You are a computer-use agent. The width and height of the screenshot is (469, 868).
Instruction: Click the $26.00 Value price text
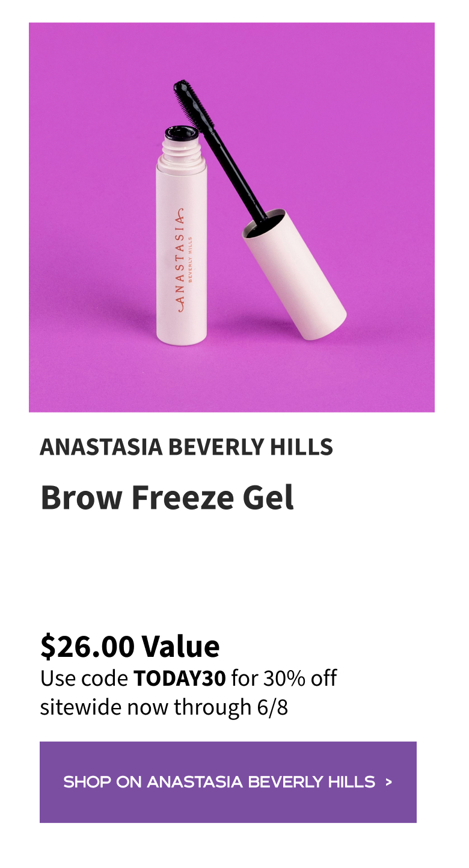(130, 646)
